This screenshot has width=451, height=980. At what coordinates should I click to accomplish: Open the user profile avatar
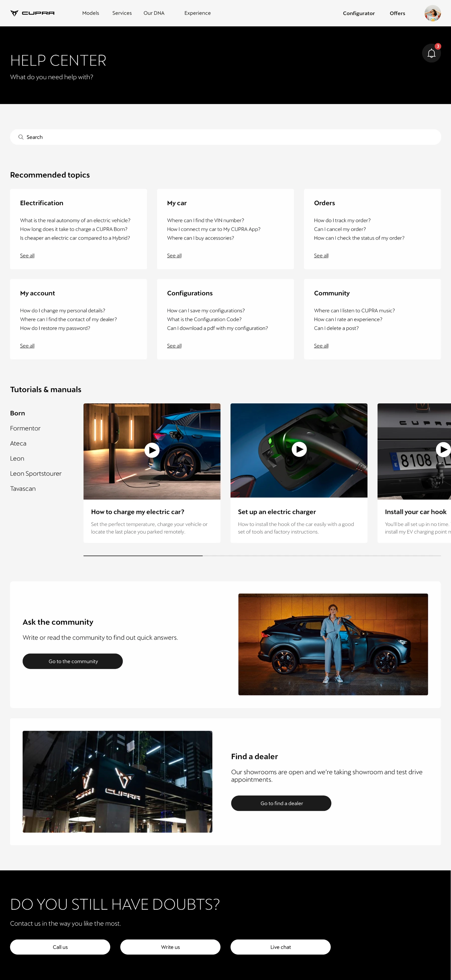click(x=432, y=13)
